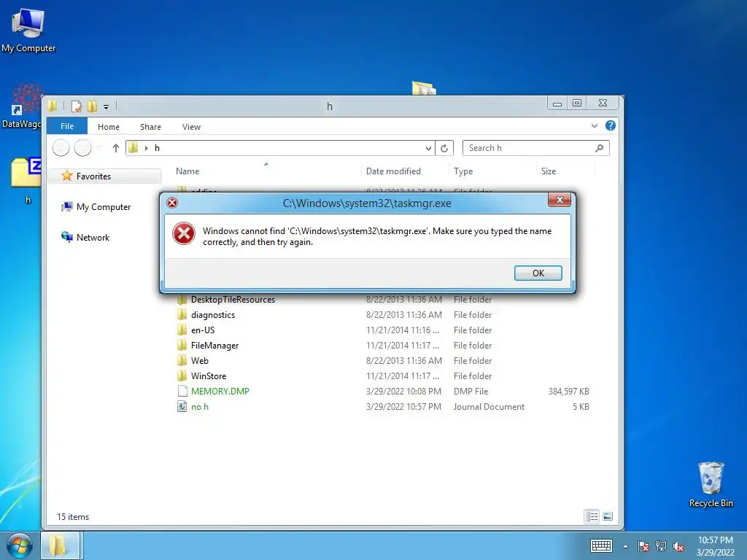This screenshot has height=560, width=747.
Task: Select the FileManager folder
Action: tap(214, 345)
